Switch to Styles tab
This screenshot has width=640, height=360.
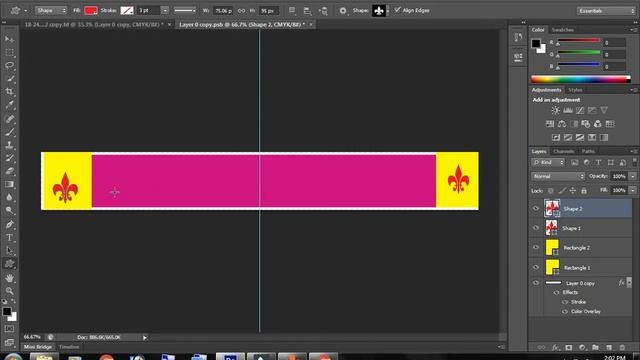(575, 90)
